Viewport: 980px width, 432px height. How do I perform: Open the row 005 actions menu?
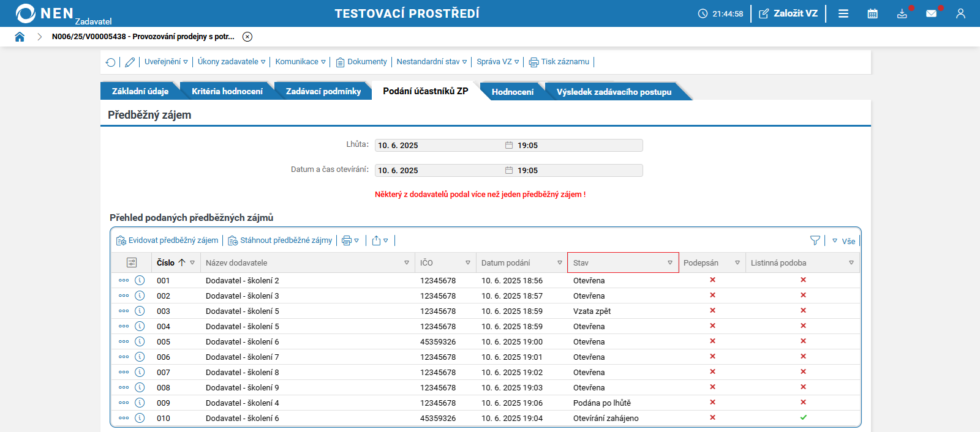[124, 341]
